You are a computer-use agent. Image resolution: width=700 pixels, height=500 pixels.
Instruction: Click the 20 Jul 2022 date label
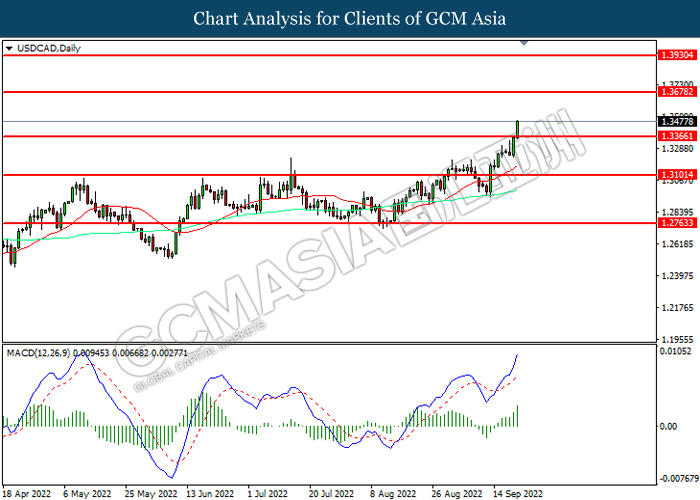(x=332, y=494)
